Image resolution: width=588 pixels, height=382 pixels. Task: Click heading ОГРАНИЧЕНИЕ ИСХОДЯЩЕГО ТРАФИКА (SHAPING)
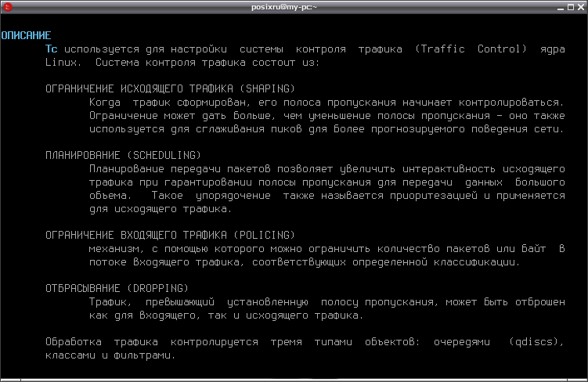[x=170, y=88]
